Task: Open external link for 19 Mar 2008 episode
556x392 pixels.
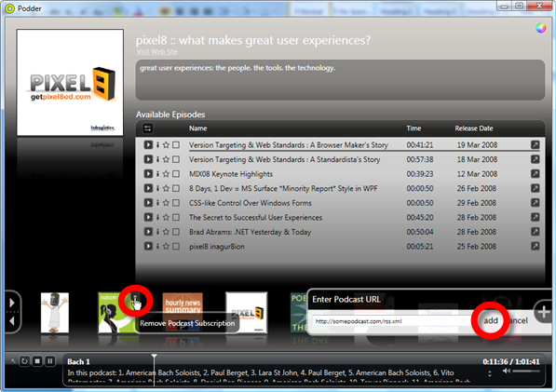Action: tap(536, 144)
